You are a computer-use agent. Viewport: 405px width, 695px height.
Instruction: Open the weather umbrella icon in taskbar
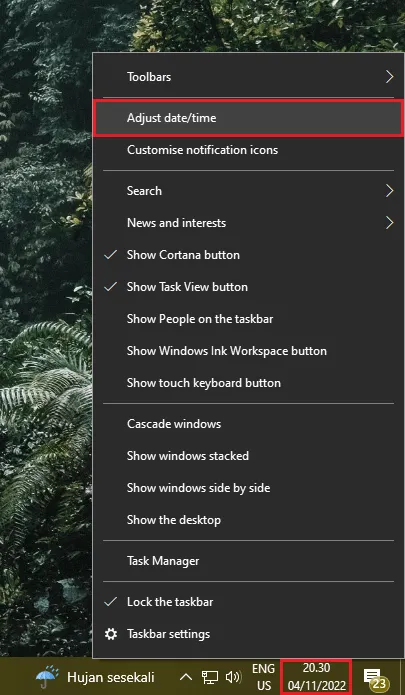[47, 677]
